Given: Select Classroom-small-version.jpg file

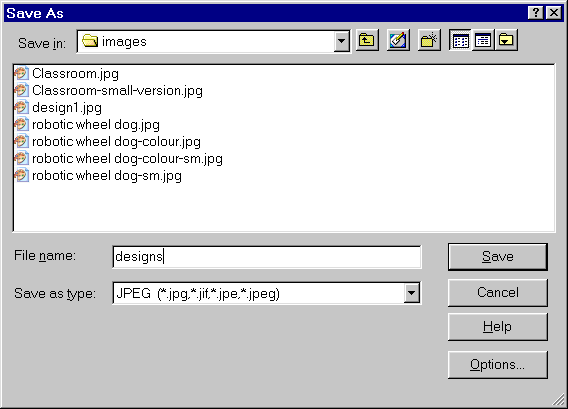Looking at the screenshot, I should (117, 91).
